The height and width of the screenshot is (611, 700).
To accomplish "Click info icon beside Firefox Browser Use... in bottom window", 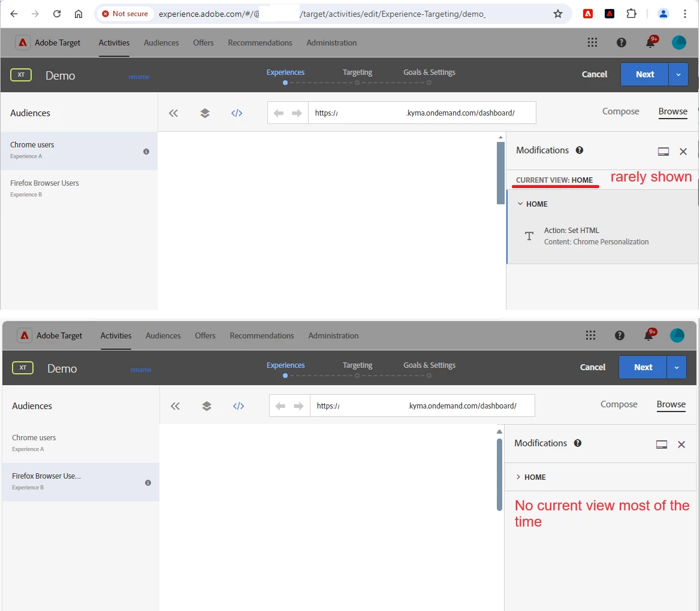I will [x=148, y=483].
